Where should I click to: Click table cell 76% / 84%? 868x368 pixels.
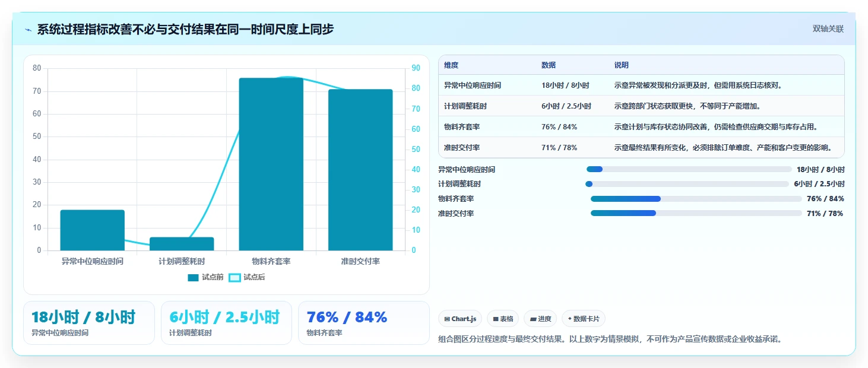(x=559, y=127)
